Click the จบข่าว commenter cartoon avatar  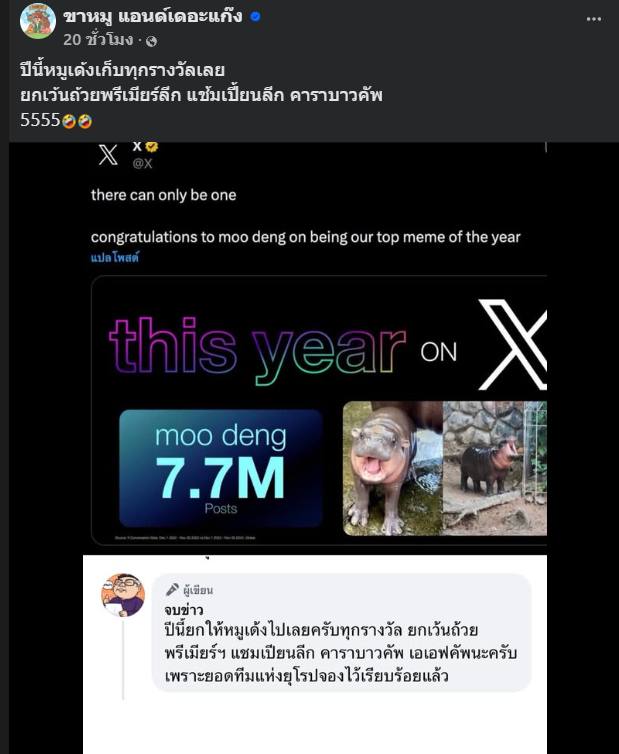coord(123,595)
